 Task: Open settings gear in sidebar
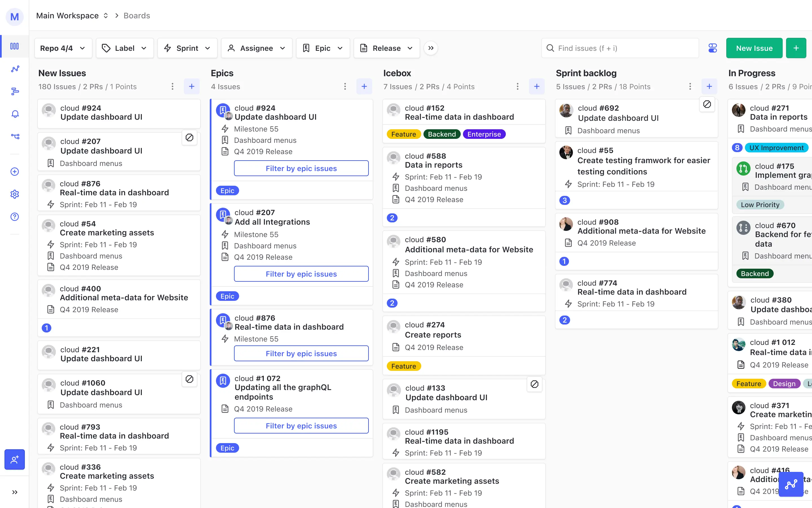coord(15,194)
